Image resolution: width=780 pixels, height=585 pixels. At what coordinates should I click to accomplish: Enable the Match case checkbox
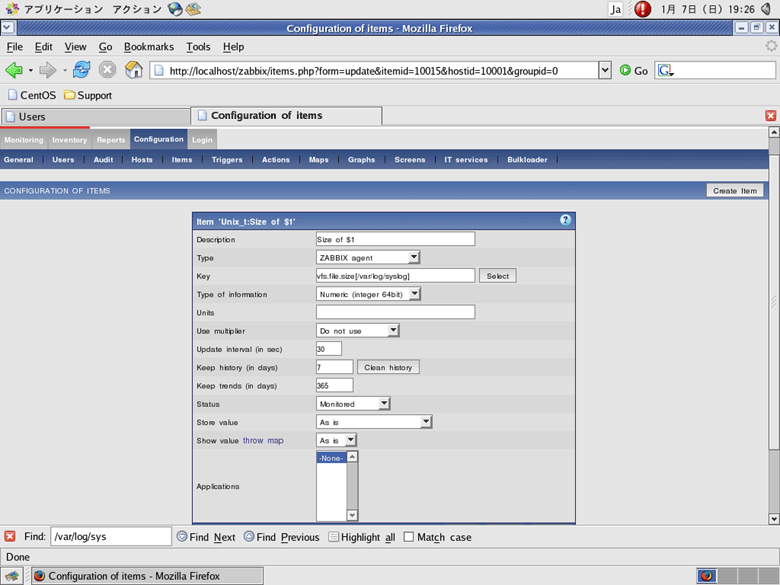point(408,537)
